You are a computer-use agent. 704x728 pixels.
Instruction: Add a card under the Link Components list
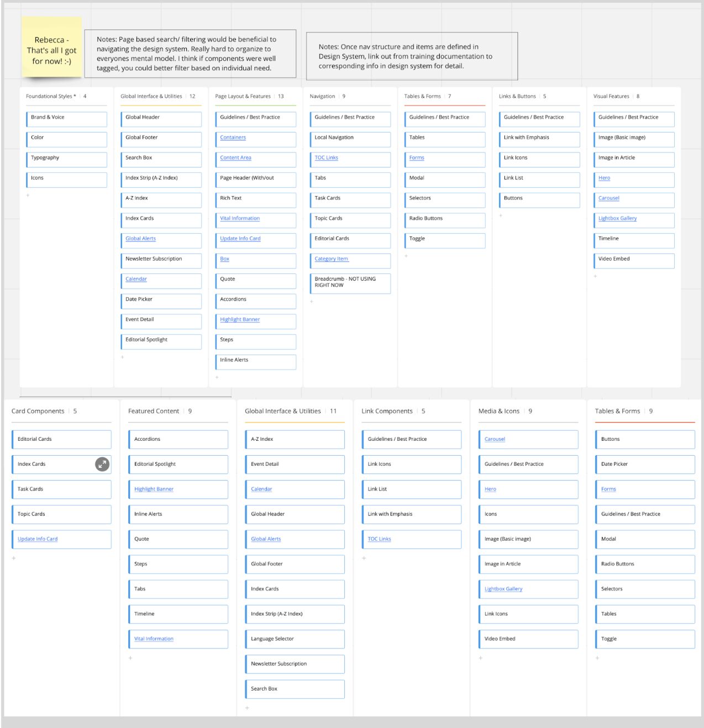pyautogui.click(x=364, y=558)
